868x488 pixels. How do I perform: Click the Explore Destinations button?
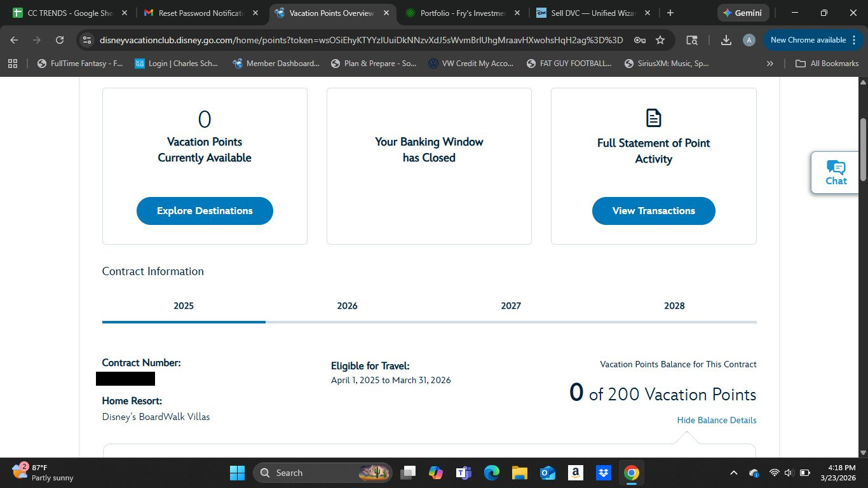click(x=205, y=211)
